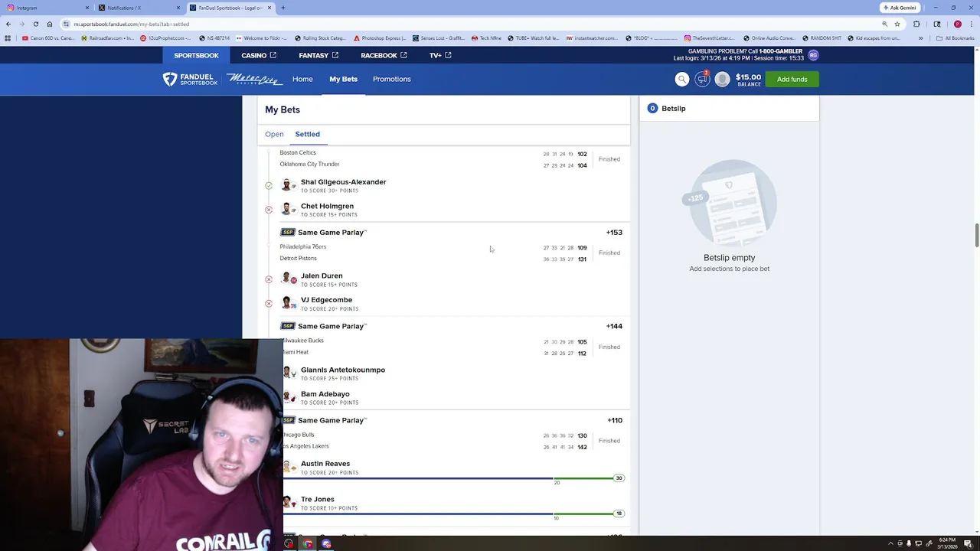Click the Tre Jones points progress bar
The image size is (980, 551).
click(455, 514)
